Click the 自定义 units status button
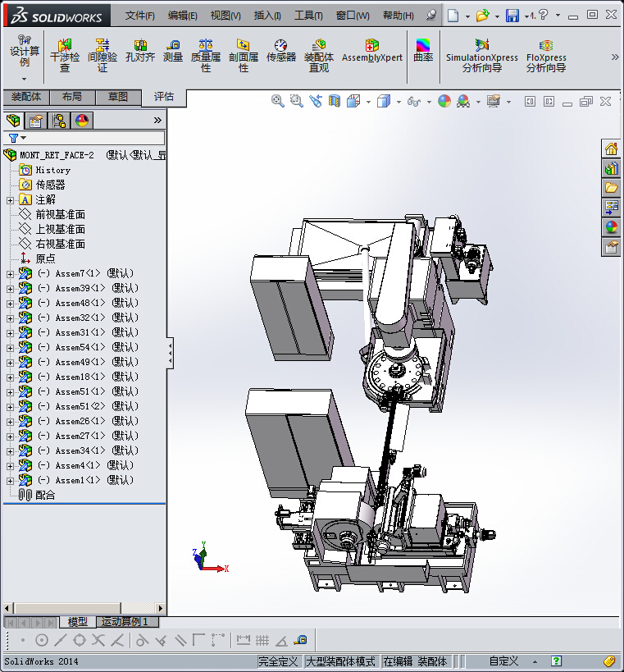The height and width of the screenshot is (672, 624). click(503, 661)
